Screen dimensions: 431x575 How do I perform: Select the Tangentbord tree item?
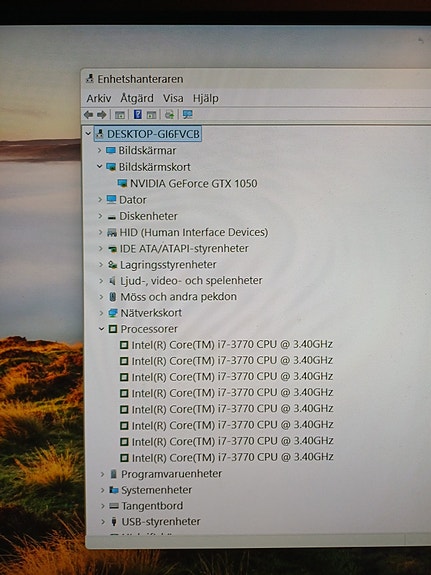coord(146,506)
